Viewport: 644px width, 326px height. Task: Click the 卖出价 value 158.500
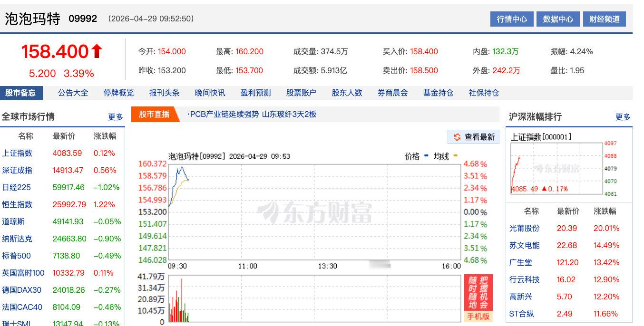(424, 70)
